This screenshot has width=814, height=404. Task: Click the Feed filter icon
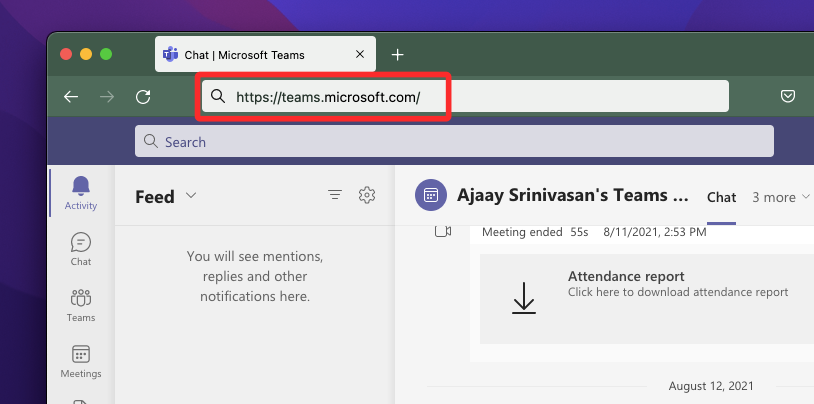point(335,195)
